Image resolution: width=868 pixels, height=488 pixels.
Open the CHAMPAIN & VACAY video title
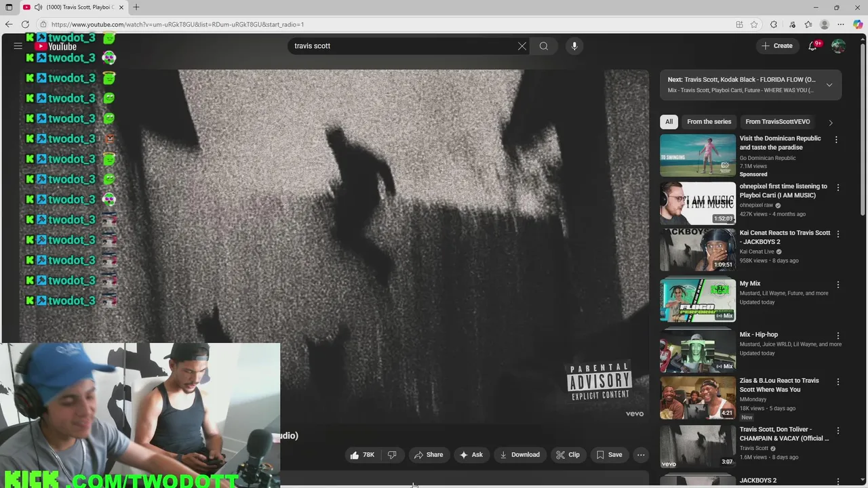(x=784, y=434)
